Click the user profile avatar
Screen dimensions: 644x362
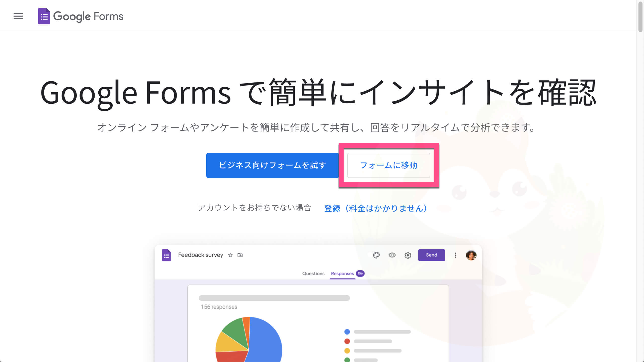(471, 255)
